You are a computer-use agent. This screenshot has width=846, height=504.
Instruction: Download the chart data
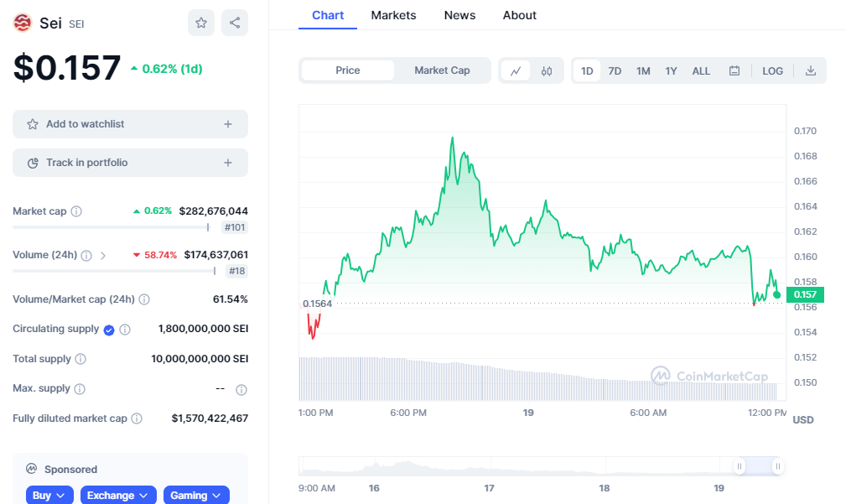(811, 70)
